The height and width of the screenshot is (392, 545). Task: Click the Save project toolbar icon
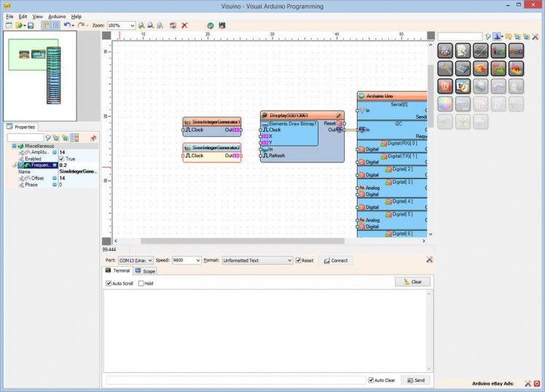[31, 26]
